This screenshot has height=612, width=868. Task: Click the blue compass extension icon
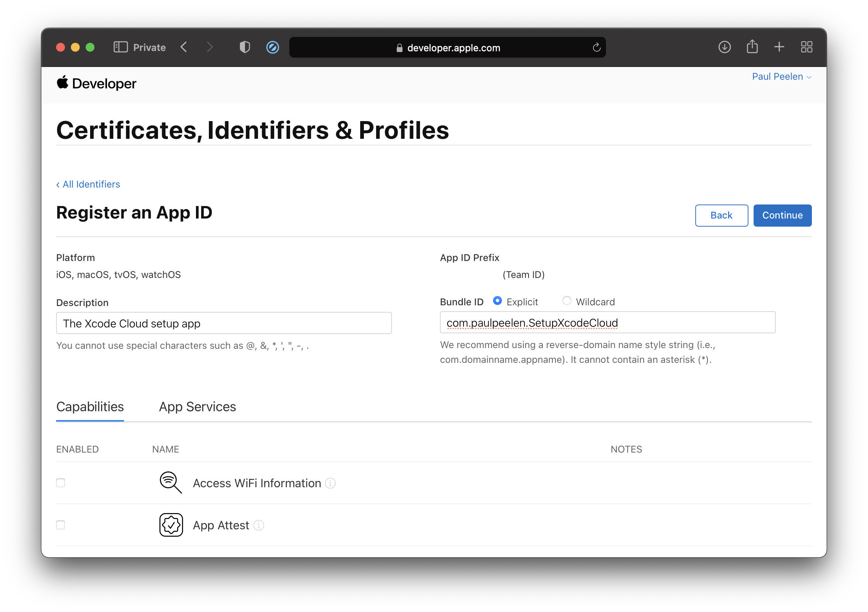[x=273, y=47]
